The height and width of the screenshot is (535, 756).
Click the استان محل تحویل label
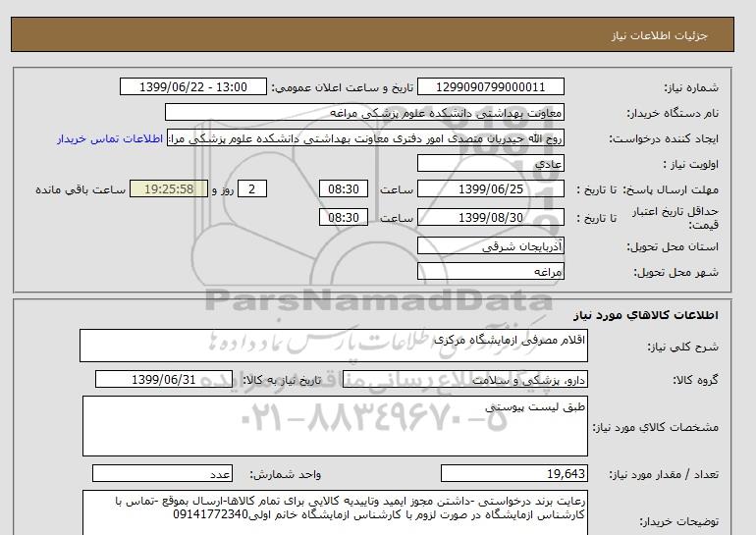[673, 246]
